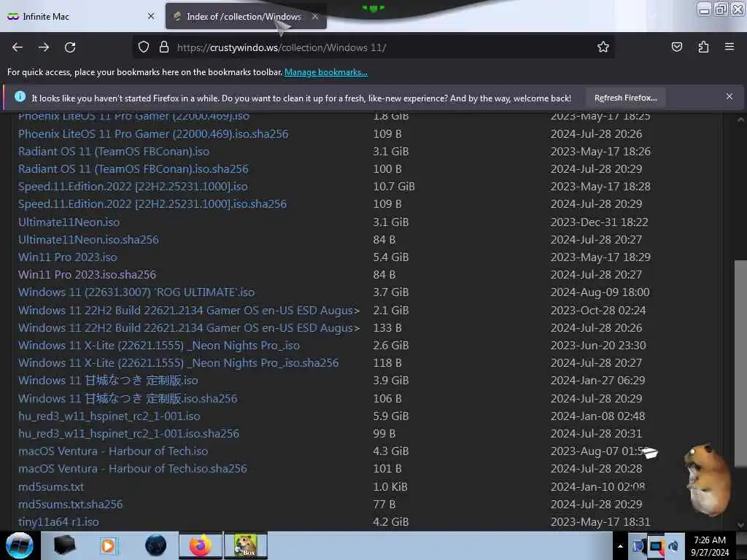Open the Windows 11 定制版.iso.sha256 link
This screenshot has height=560, width=747.
point(128,399)
